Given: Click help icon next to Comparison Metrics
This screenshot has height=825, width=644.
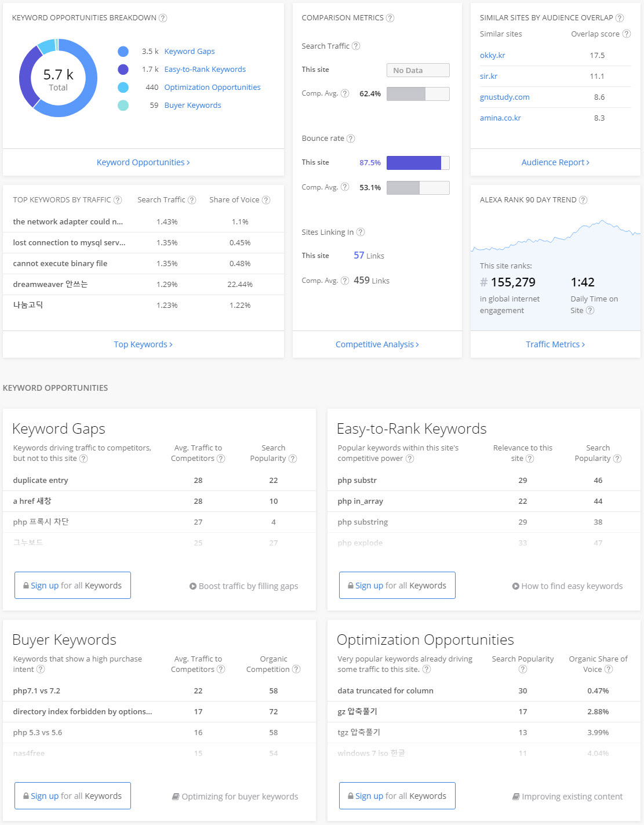Looking at the screenshot, I should (x=390, y=18).
